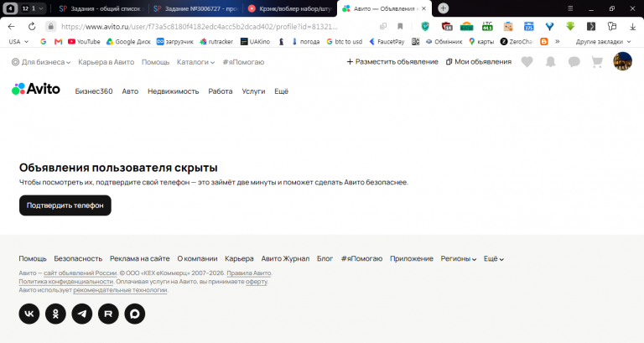Switch to the Задание №3006727 tab

click(x=195, y=8)
